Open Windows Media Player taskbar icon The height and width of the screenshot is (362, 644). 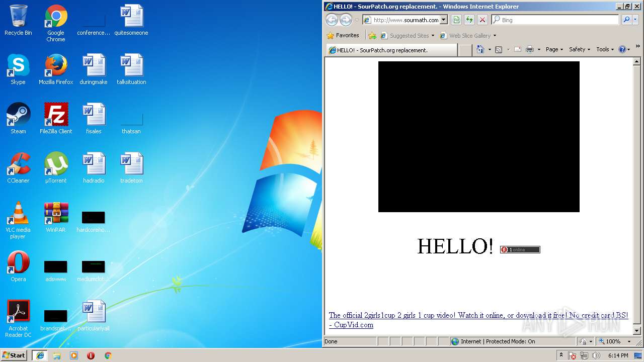(x=74, y=355)
